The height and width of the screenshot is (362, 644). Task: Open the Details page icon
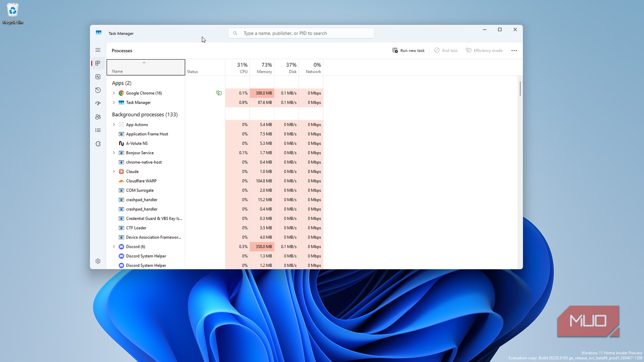tap(98, 130)
